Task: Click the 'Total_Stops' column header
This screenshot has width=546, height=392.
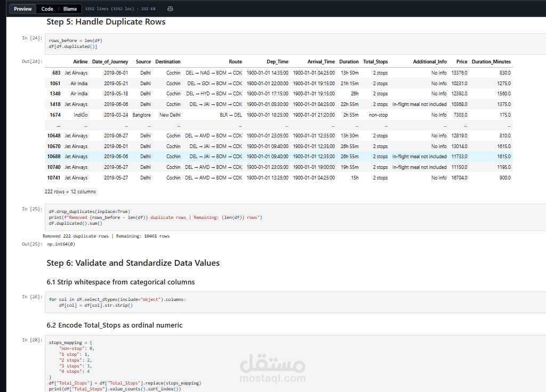Action: 375,62
